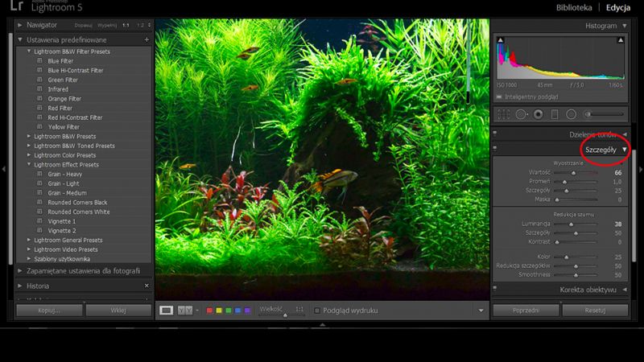Apply the Infrared preset
The height and width of the screenshot is (362, 644).
58,89
